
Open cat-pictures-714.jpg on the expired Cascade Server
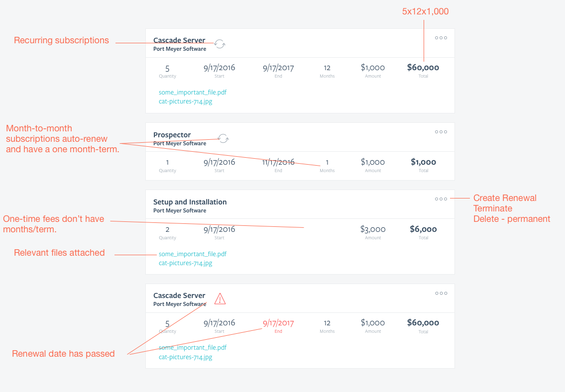(x=185, y=357)
